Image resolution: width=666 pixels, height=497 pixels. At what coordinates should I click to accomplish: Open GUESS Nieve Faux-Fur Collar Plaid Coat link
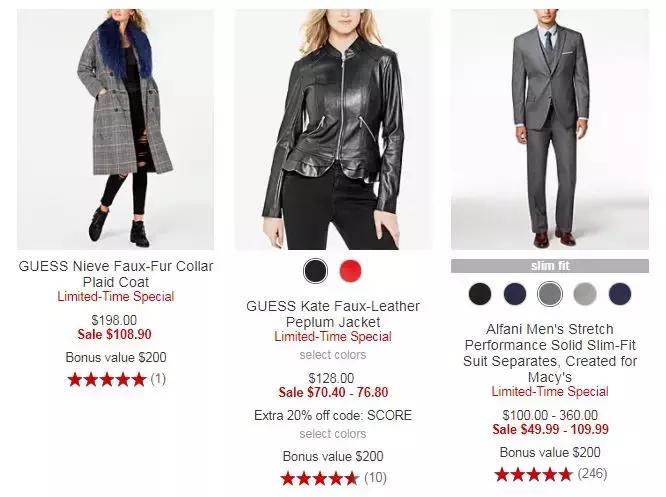pyautogui.click(x=116, y=274)
